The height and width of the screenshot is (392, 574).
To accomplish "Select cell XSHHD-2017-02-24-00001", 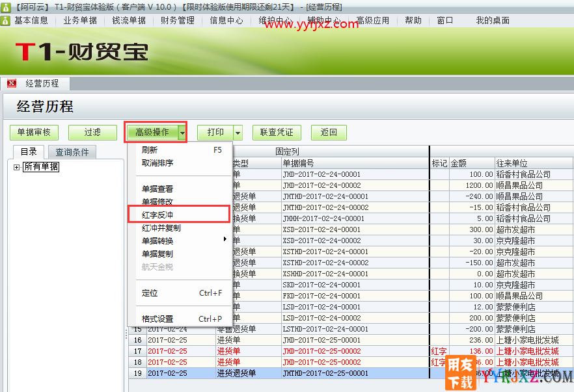I will coord(355,274).
